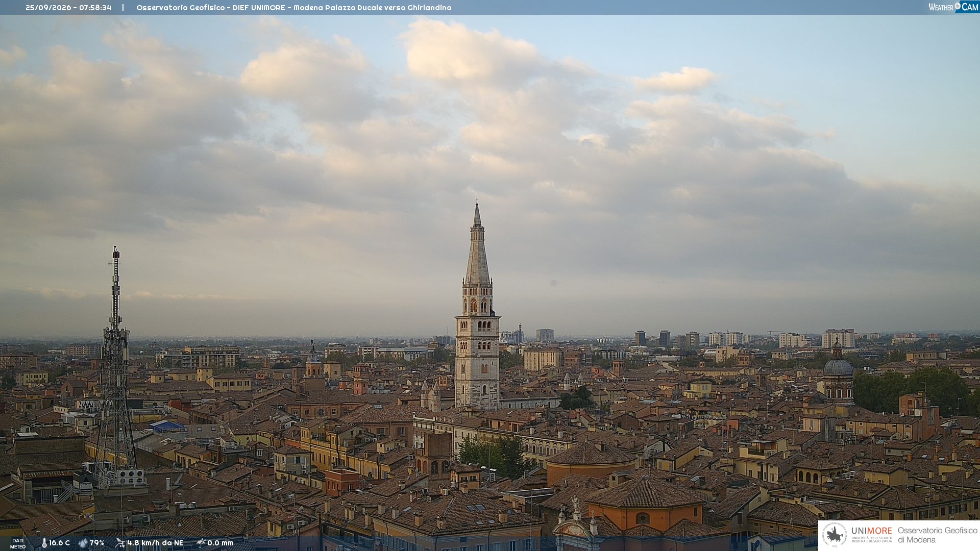The height and width of the screenshot is (551, 980).
Task: Click the UNIMORE wordmark text
Action: click(871, 531)
